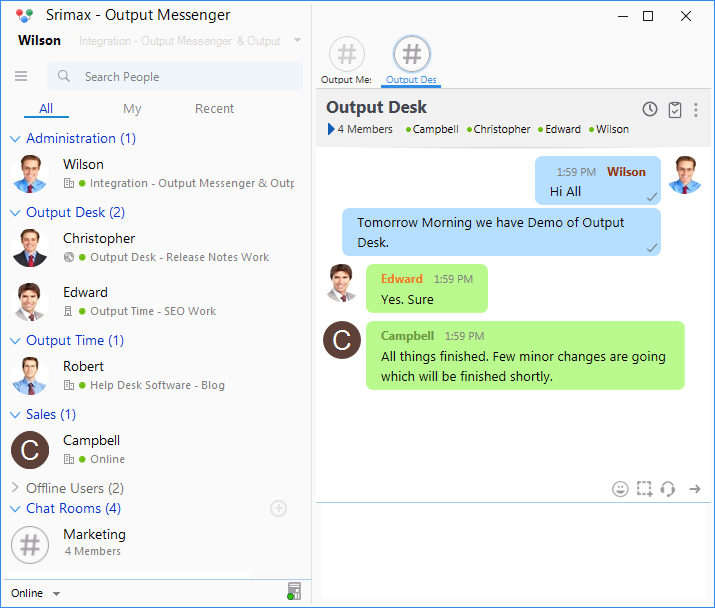The height and width of the screenshot is (608, 715).
Task: Open the Online status dropdown
Action: pyautogui.click(x=36, y=593)
